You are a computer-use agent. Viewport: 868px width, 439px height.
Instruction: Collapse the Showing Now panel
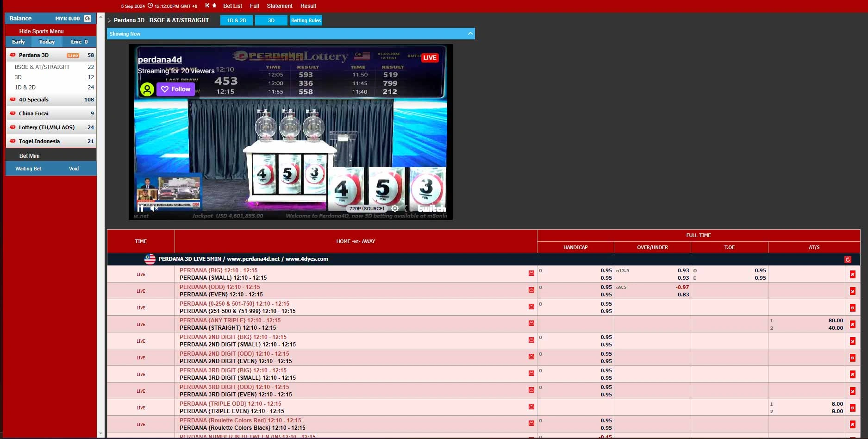tap(470, 34)
